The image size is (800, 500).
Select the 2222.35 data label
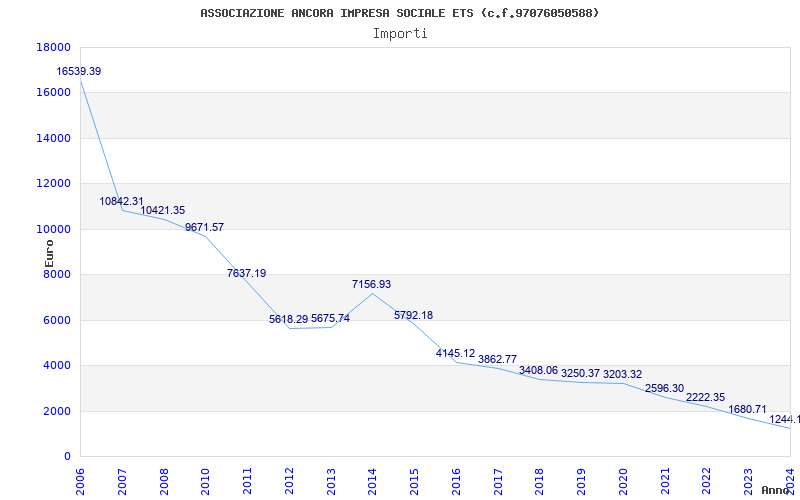(x=705, y=397)
